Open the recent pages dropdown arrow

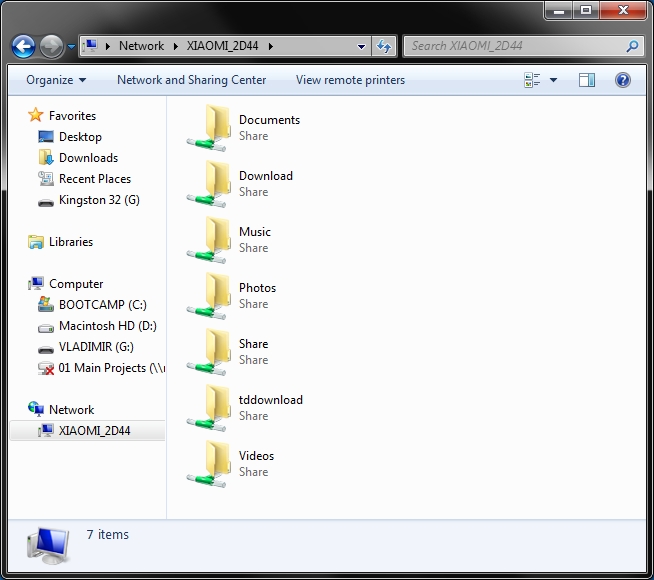pos(71,46)
